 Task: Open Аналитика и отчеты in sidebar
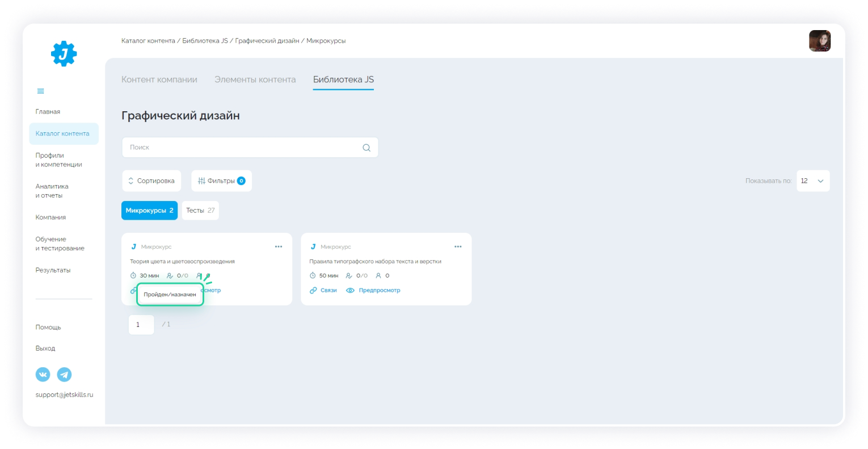point(52,191)
